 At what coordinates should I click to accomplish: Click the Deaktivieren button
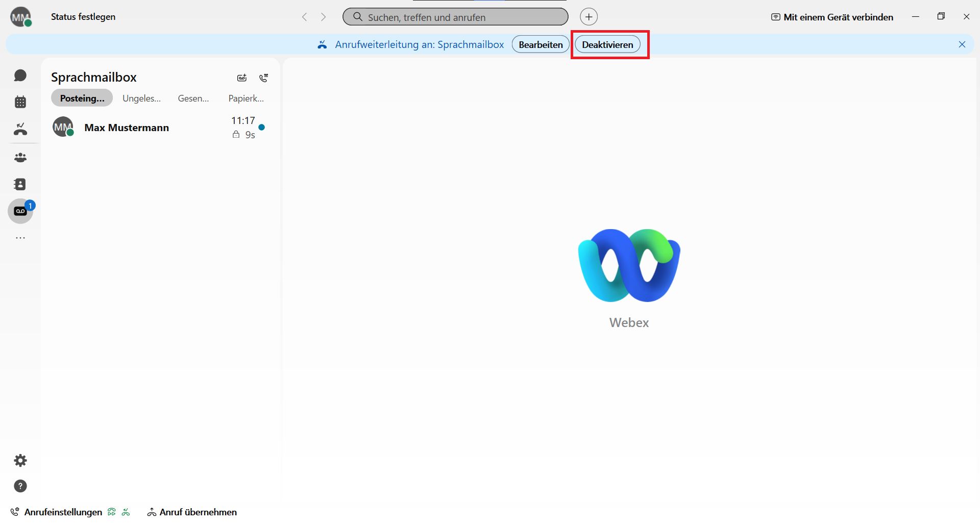pos(607,45)
